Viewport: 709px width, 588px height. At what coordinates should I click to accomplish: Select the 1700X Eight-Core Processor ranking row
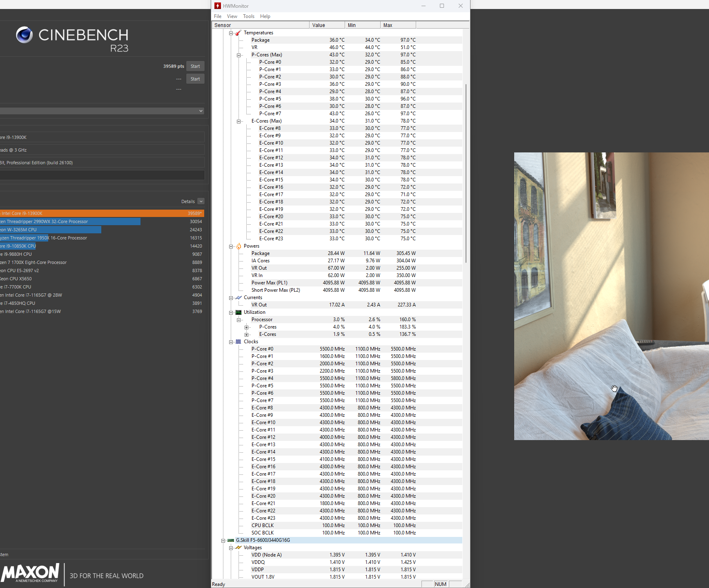(x=102, y=262)
